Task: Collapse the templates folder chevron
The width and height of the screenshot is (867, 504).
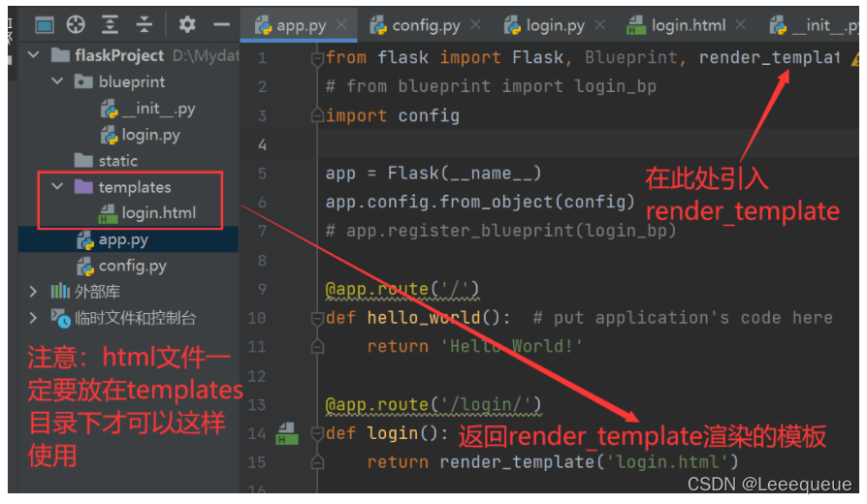Action: [57, 186]
